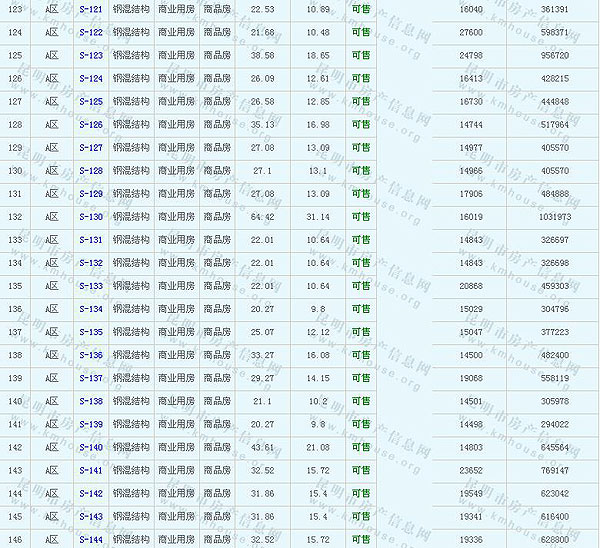Viewport: 600px width, 548px height.
Task: Click the total price cell 1031973
Action: [553, 216]
